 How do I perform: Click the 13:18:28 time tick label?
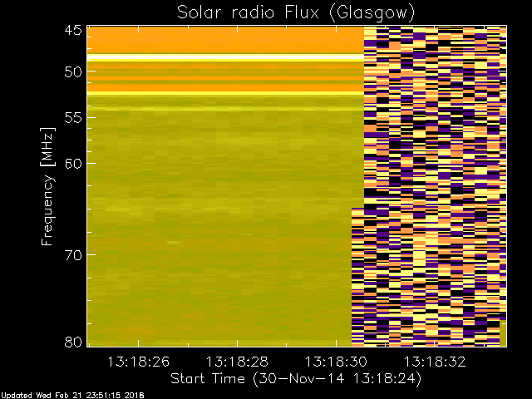pyautogui.click(x=237, y=362)
